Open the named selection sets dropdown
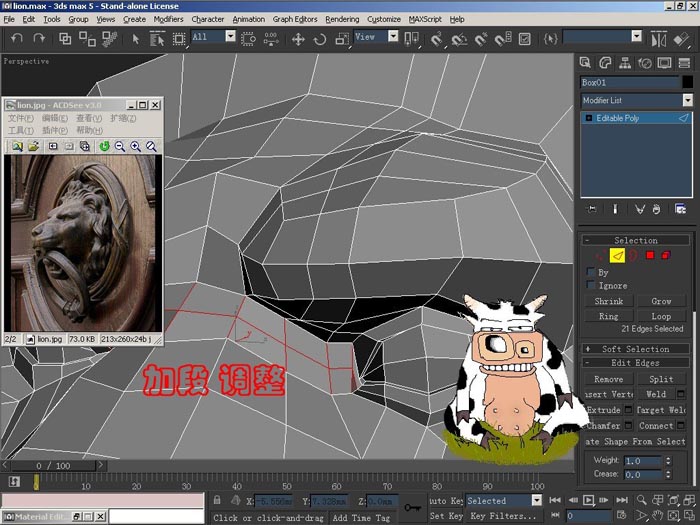This screenshot has width=700, height=525. (637, 36)
